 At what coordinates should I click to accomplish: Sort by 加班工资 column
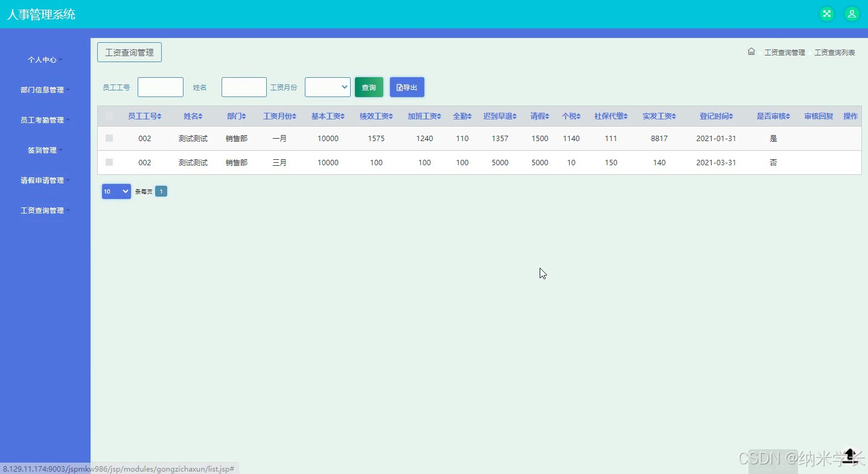[425, 116]
